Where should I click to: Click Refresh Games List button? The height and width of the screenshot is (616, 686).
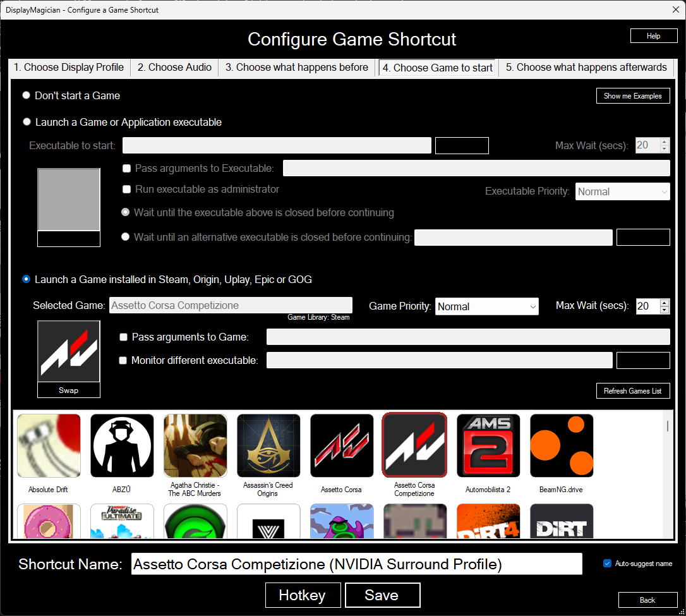point(633,391)
